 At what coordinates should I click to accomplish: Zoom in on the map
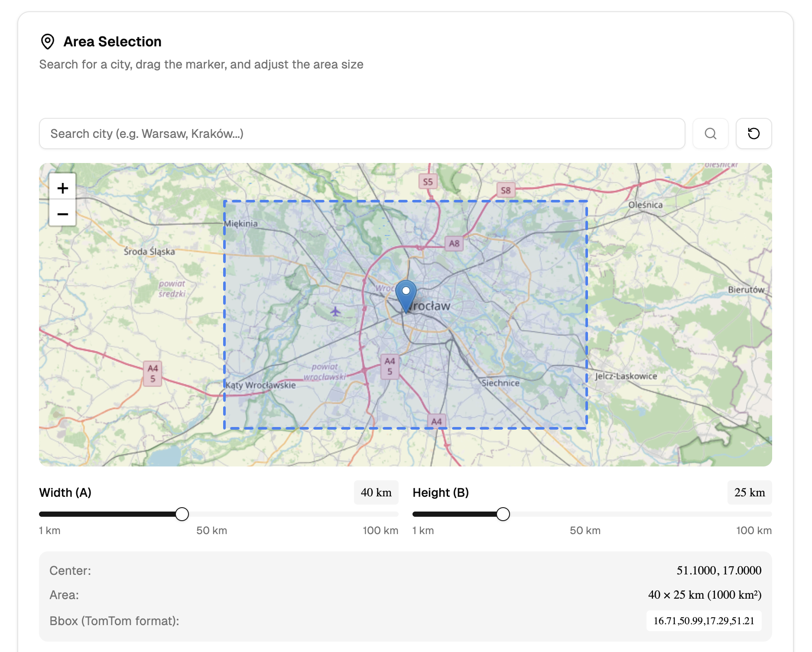click(x=63, y=188)
